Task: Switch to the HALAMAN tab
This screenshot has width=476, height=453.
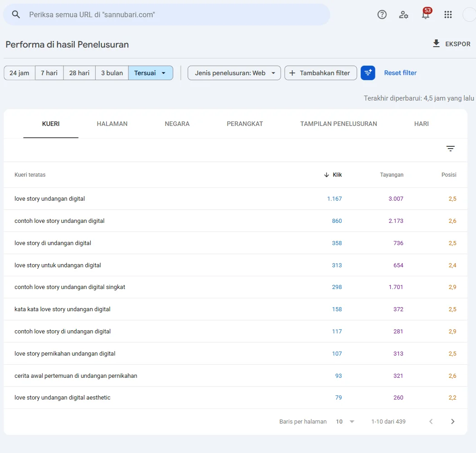Action: click(x=112, y=124)
